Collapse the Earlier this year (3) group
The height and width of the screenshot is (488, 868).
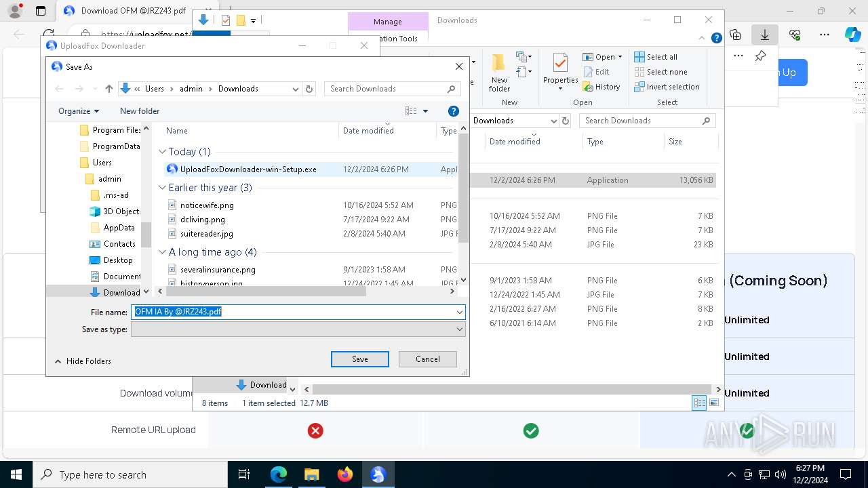point(162,188)
